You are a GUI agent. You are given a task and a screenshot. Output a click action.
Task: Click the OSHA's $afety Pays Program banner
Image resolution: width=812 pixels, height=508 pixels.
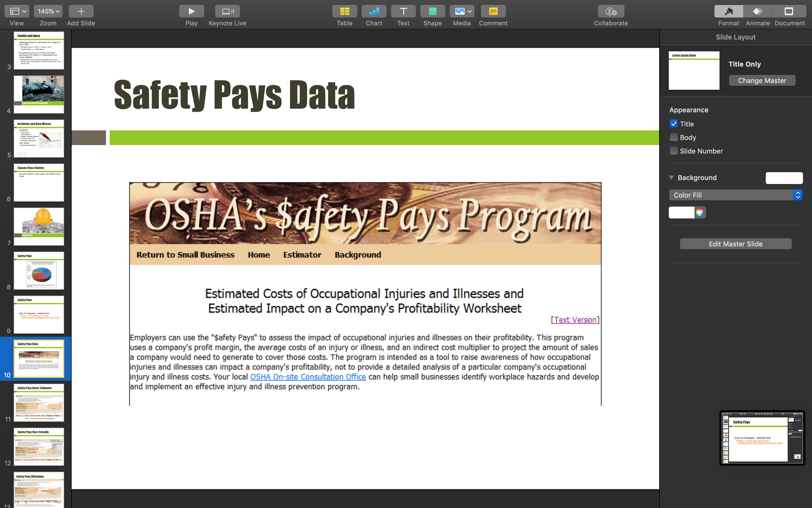click(365, 213)
